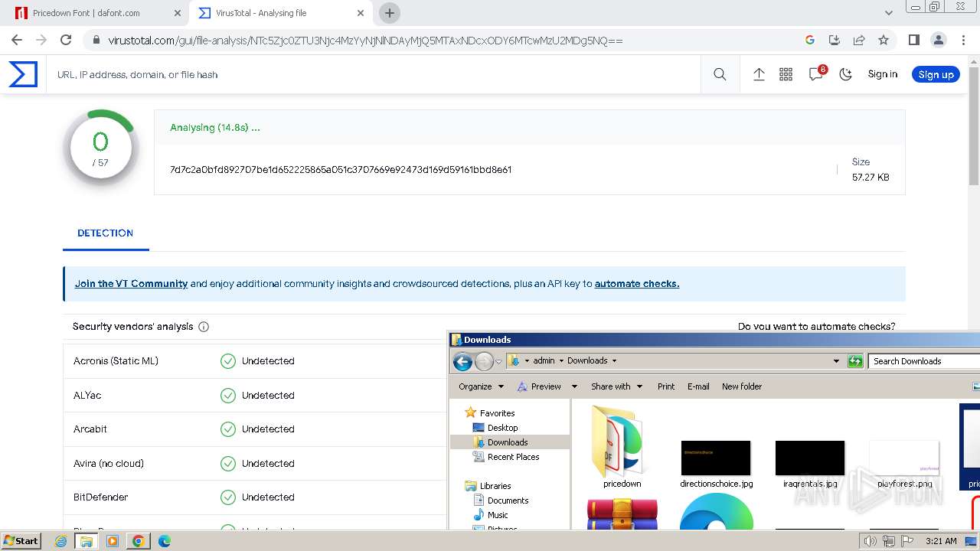The height and width of the screenshot is (551, 980).
Task: Click Print in the Downloads toolbar
Action: [666, 386]
